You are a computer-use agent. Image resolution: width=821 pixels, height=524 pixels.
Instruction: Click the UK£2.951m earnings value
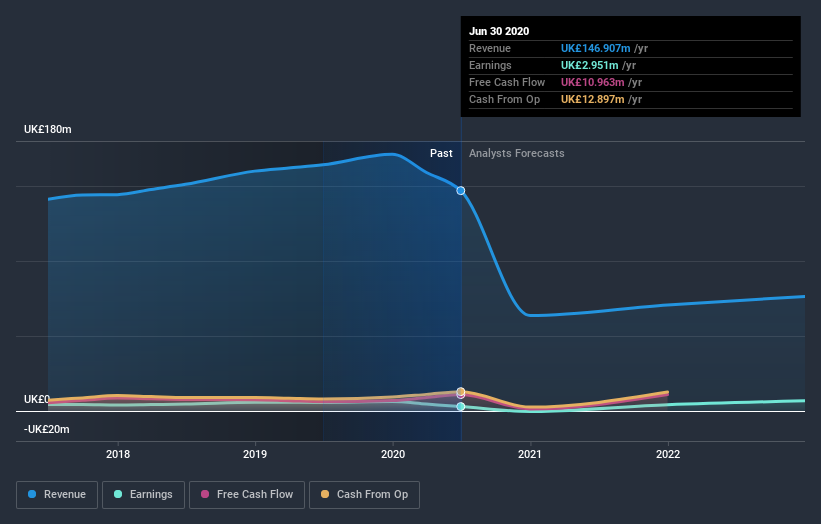click(x=590, y=65)
